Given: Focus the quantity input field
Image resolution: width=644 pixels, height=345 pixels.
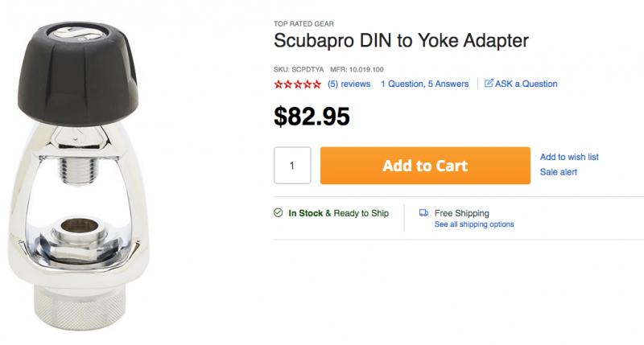Looking at the screenshot, I should [x=292, y=166].
